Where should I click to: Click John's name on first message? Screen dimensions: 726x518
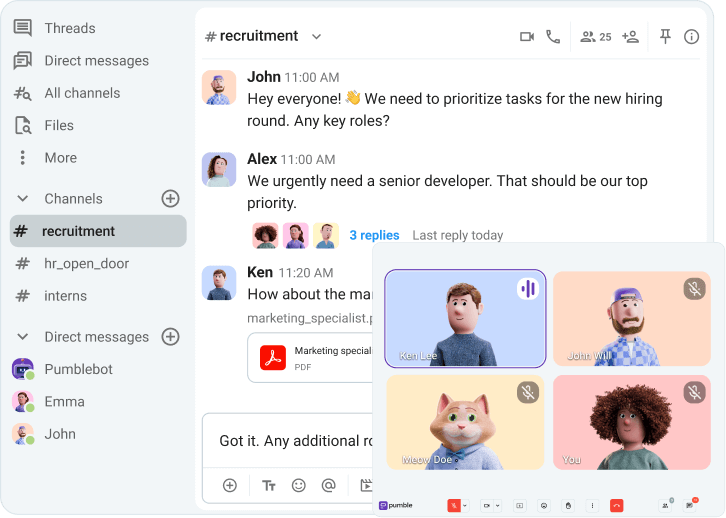[264, 76]
